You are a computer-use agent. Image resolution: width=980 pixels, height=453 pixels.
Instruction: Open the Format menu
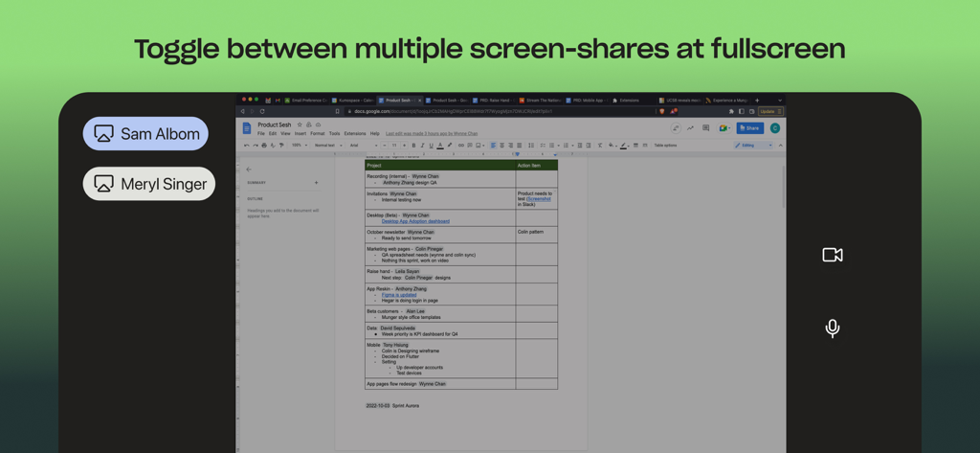[x=318, y=133]
